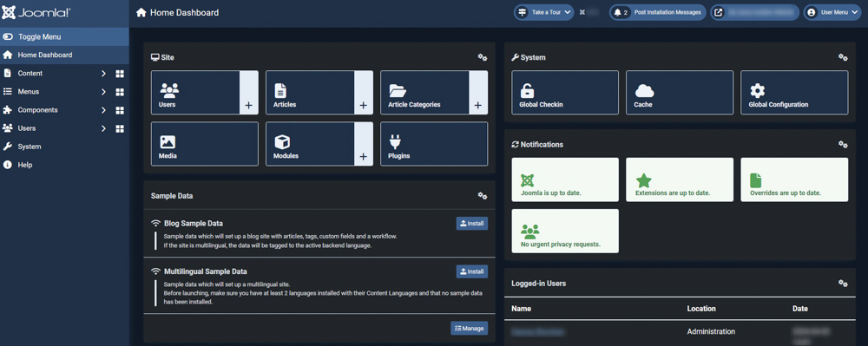868x346 pixels.
Task: Open the Users tile in Site panel
Action: 195,92
